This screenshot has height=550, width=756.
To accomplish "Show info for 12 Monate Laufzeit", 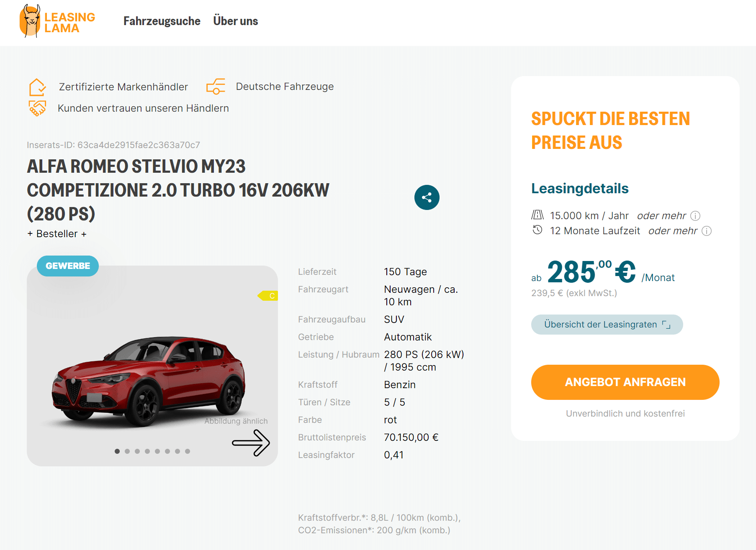I will point(707,231).
